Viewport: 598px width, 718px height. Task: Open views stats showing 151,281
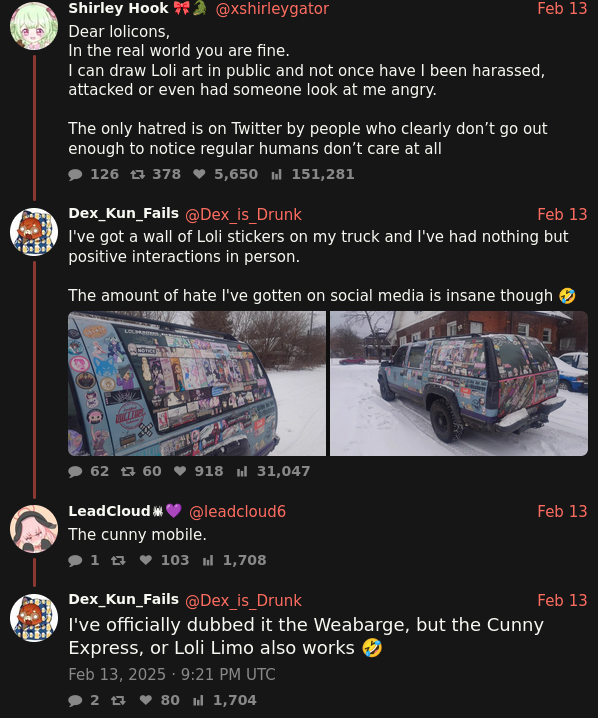pyautogui.click(x=276, y=174)
